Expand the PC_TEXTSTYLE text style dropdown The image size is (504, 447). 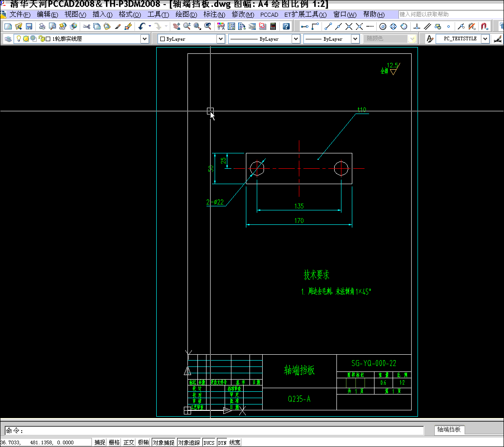pyautogui.click(x=485, y=39)
